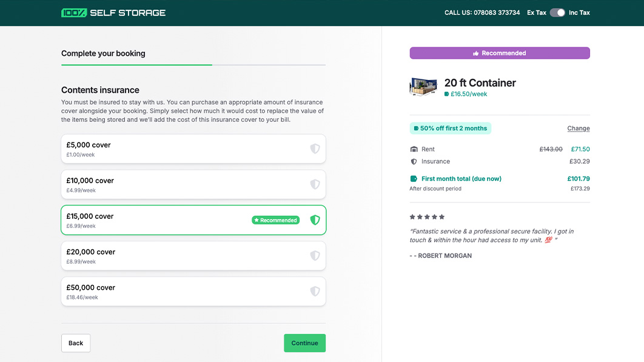This screenshot has width=644, height=362.
Task: Click the Change link for the discount
Action: (578, 129)
